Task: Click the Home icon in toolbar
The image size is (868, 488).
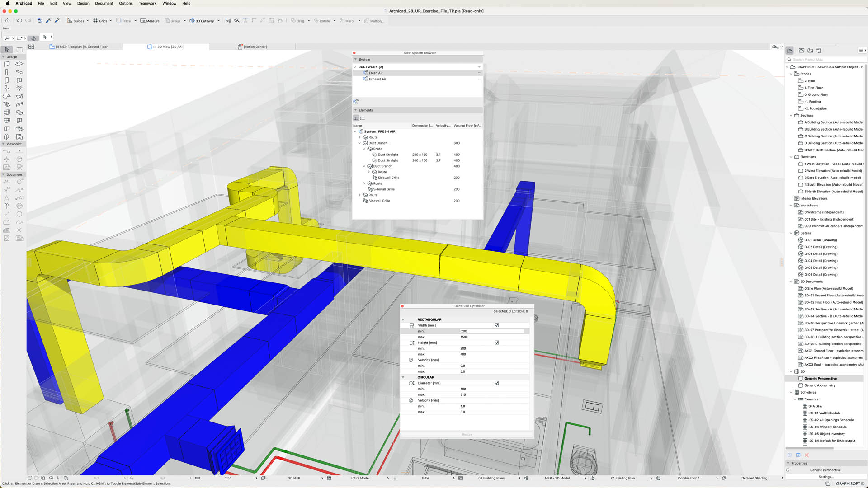Action: (x=7, y=20)
